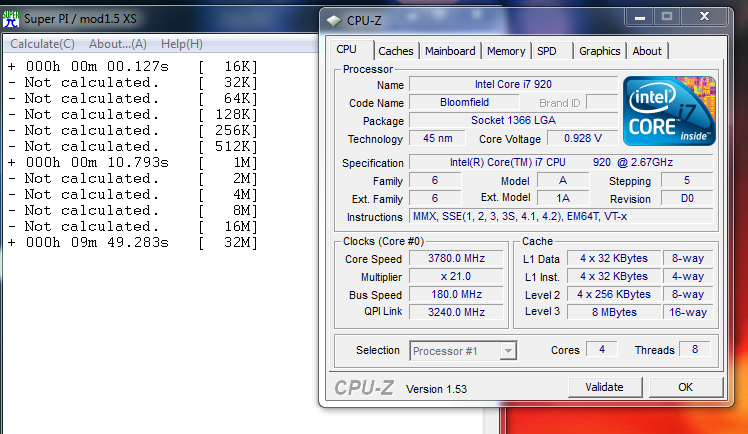This screenshot has height=434, width=748.
Task: Click the Code Name value 'Bloomfield'
Action: click(x=464, y=103)
